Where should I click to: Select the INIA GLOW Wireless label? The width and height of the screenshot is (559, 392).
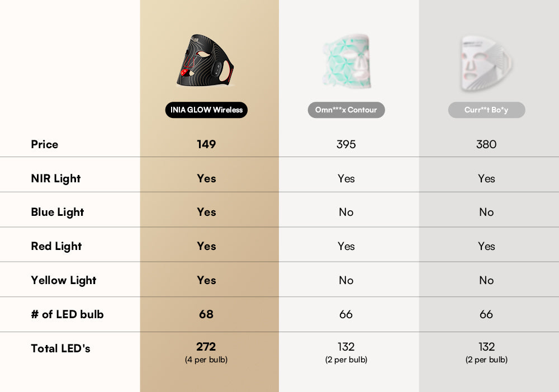(206, 110)
